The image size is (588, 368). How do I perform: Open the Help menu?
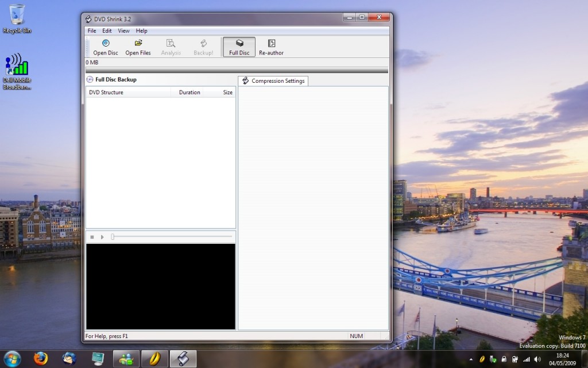[x=141, y=31]
